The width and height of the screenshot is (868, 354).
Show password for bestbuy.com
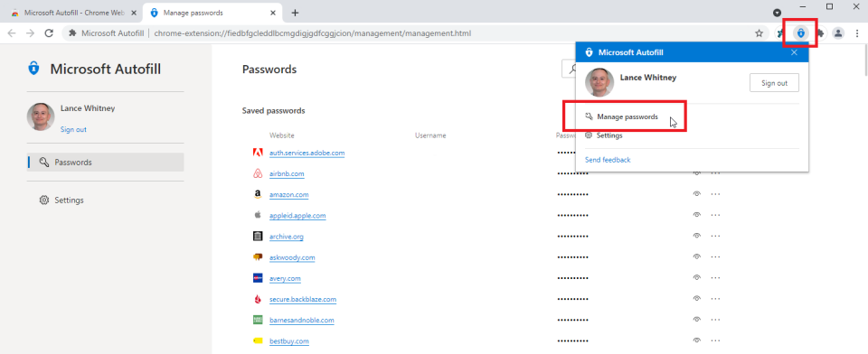click(x=697, y=340)
